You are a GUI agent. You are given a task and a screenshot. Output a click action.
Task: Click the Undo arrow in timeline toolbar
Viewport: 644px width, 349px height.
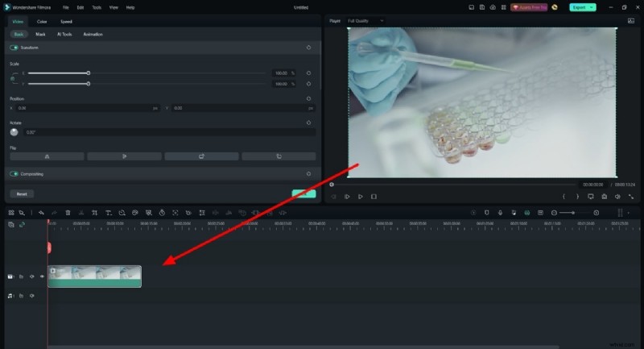(41, 213)
